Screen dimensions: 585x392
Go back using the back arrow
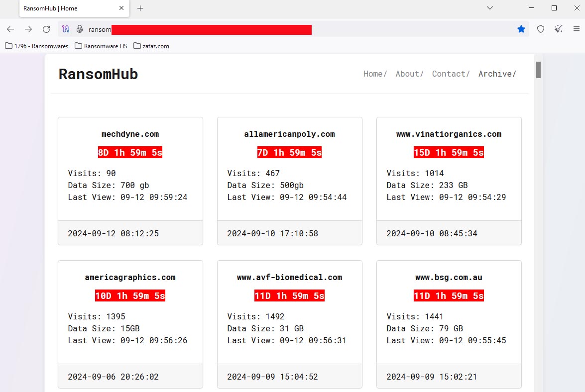[10, 29]
